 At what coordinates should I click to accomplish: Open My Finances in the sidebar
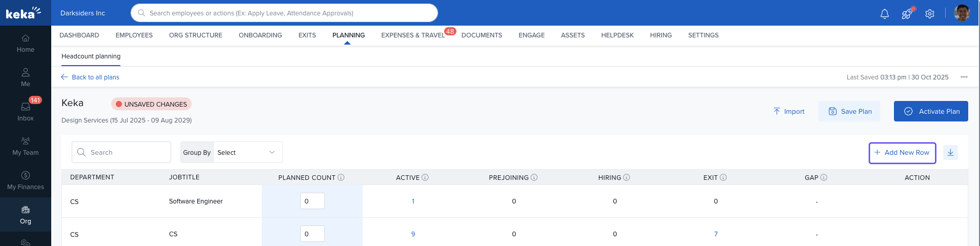click(26, 180)
